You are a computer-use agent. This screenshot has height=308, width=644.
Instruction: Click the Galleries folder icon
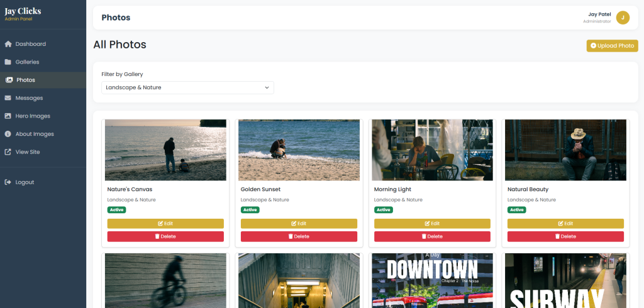[8, 62]
